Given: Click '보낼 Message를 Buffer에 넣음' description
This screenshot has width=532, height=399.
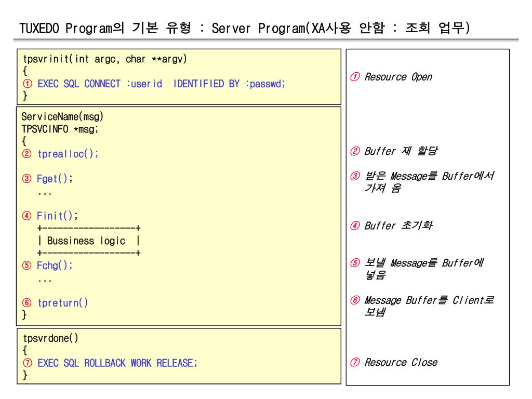Looking at the screenshot, I should pos(424,269).
